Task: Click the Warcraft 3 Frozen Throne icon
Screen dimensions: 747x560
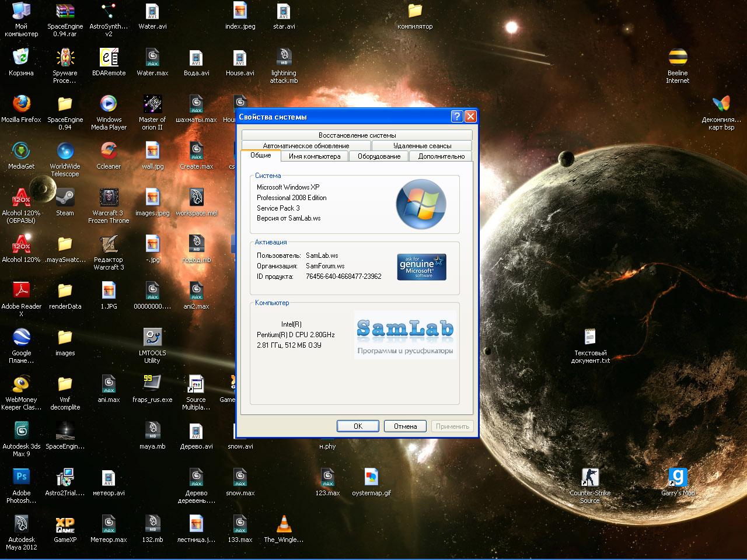Action: (109, 197)
